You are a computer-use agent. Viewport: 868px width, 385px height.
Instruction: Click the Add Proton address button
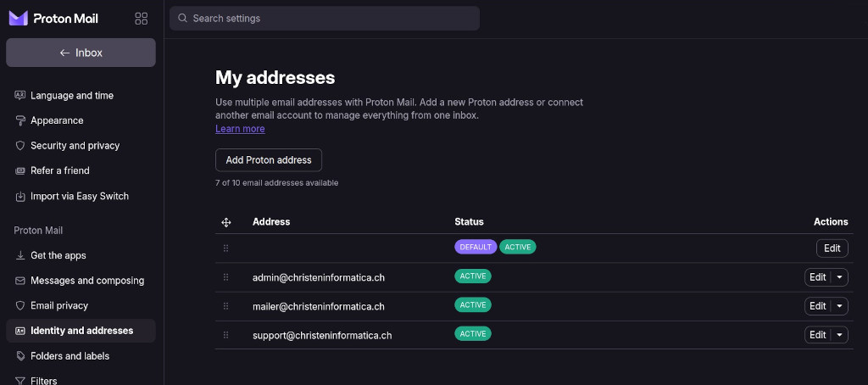click(x=269, y=160)
